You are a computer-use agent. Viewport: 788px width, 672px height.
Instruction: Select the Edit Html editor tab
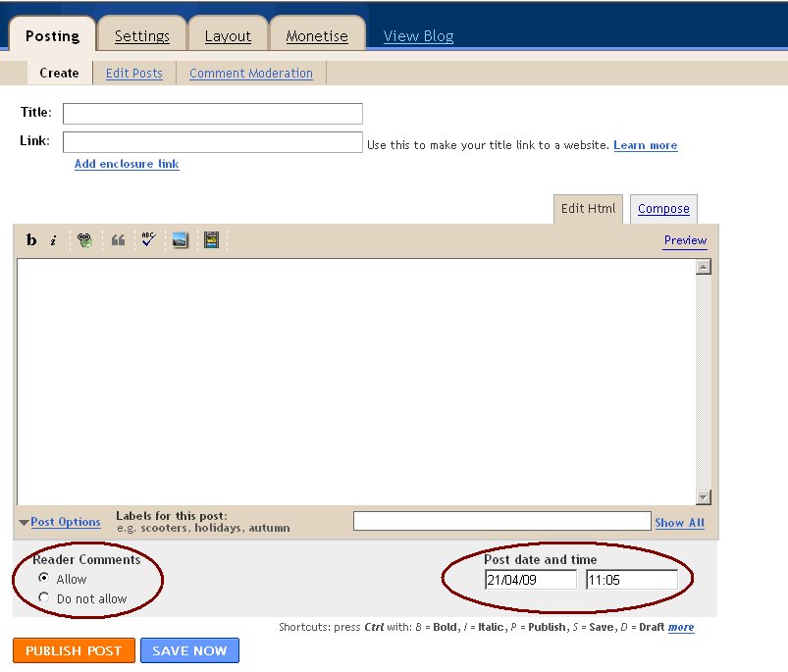[588, 208]
